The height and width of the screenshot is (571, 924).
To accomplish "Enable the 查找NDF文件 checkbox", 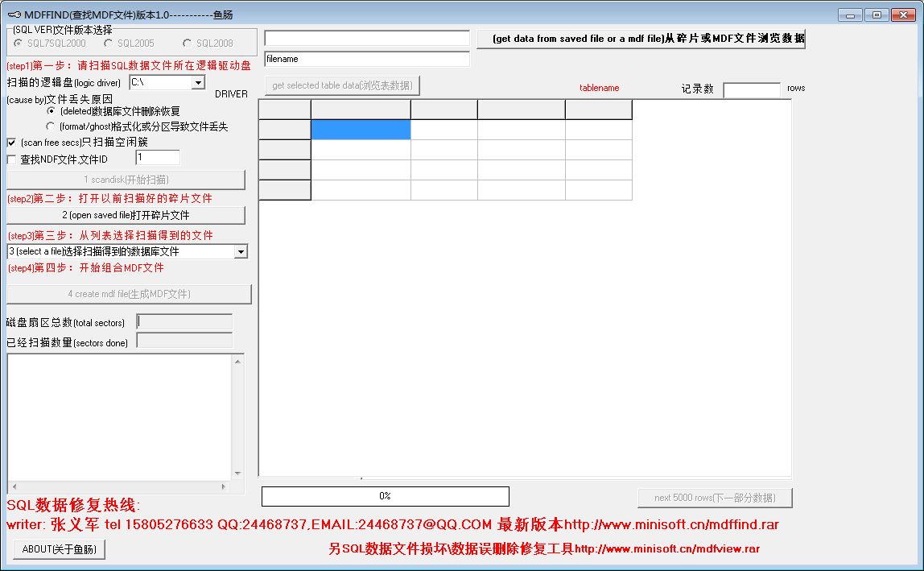I will [10, 158].
